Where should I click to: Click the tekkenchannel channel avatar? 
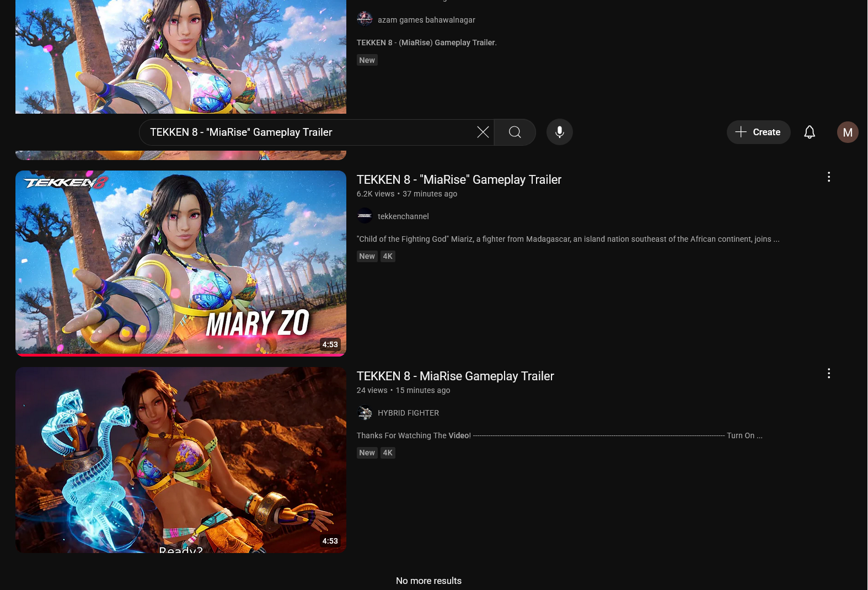tap(365, 216)
